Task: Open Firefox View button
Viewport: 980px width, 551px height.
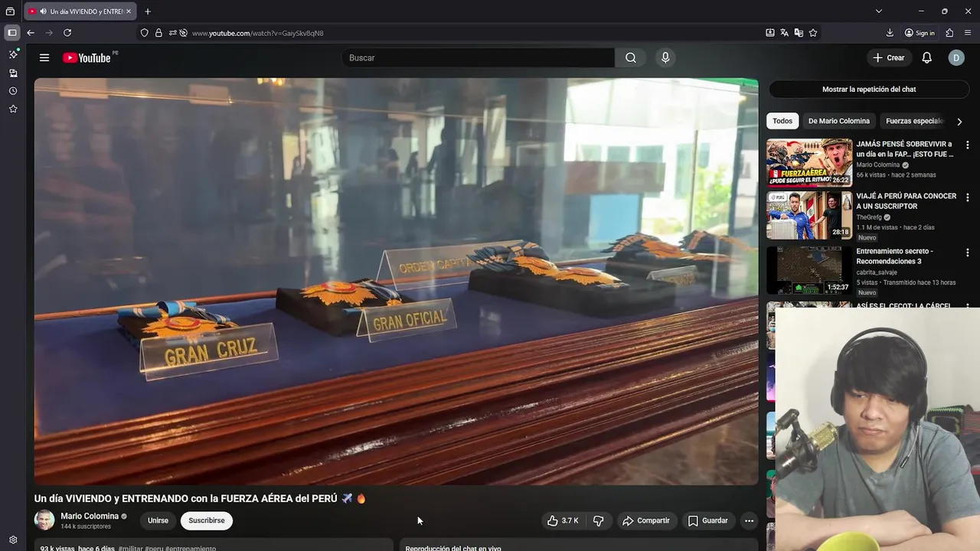Action: [x=10, y=11]
